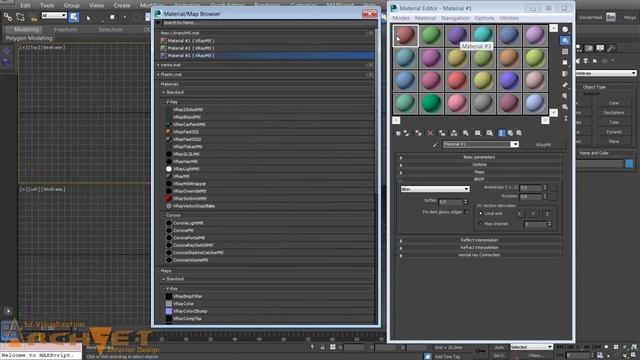Click Sample Type sphere icon

click(565, 29)
